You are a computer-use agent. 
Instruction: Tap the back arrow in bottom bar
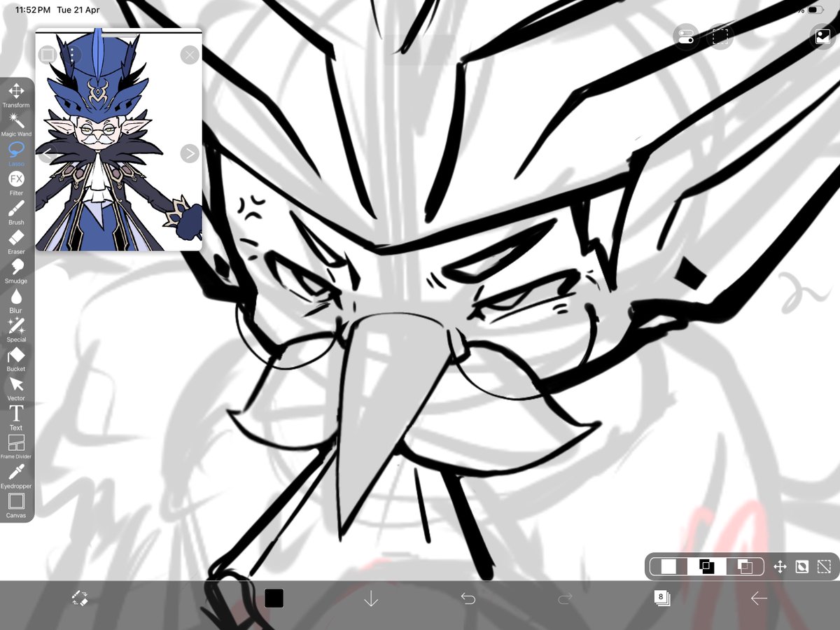pos(759,598)
